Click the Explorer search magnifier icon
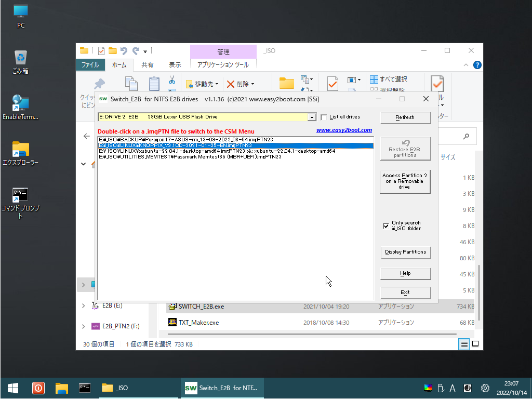 tap(467, 137)
